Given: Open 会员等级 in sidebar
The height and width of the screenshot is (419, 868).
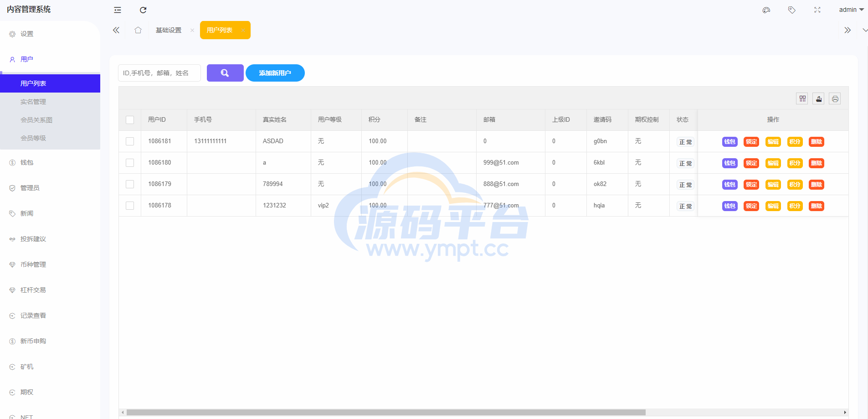Looking at the screenshot, I should (x=50, y=138).
